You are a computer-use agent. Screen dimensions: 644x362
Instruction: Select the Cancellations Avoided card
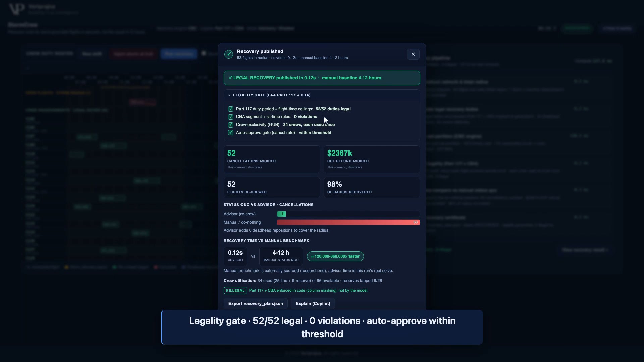272,160
